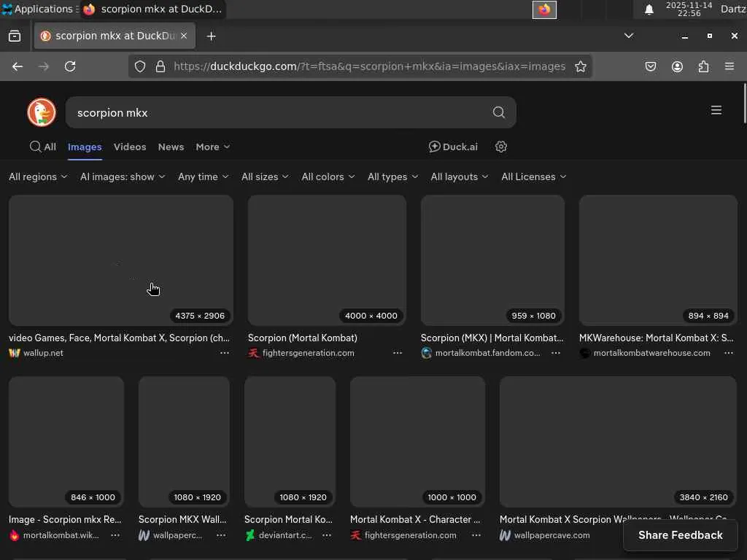Switch to the Videos tab
This screenshot has width=747, height=560.
(x=130, y=147)
